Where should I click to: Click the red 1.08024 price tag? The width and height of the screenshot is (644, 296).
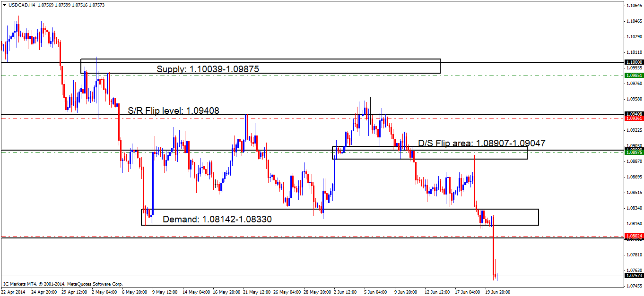coord(634,236)
